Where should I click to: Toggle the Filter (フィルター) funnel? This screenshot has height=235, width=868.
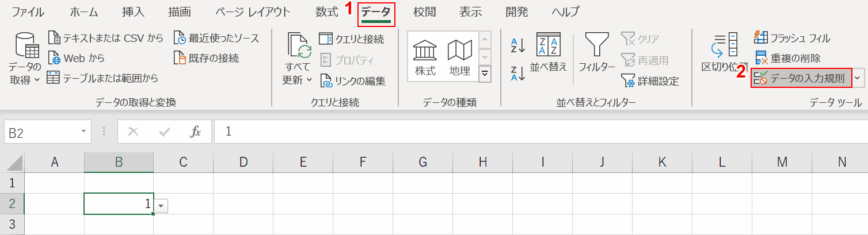(597, 52)
